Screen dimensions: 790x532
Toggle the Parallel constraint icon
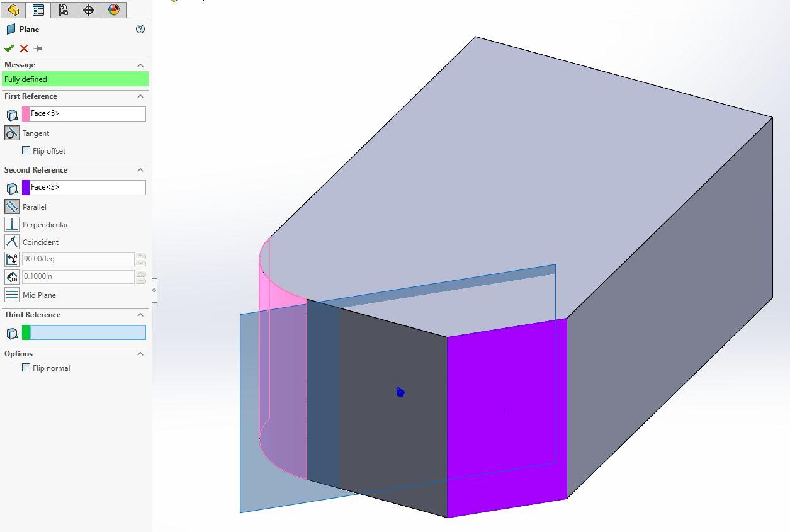[x=12, y=207]
